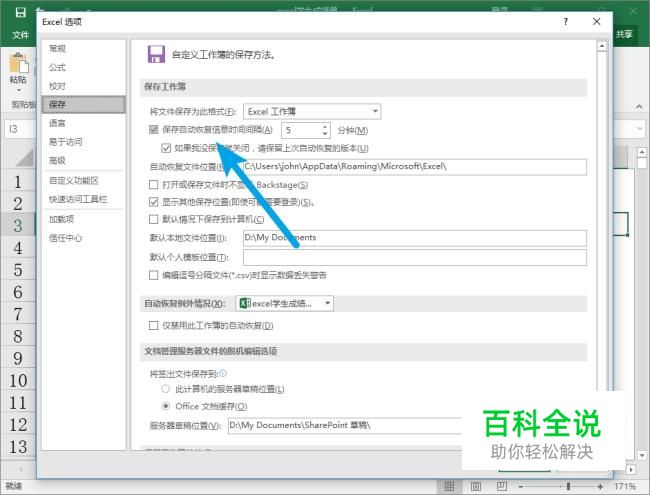Click the info icon beside 将签出文件保存到
The image size is (650, 495).
tap(223, 373)
